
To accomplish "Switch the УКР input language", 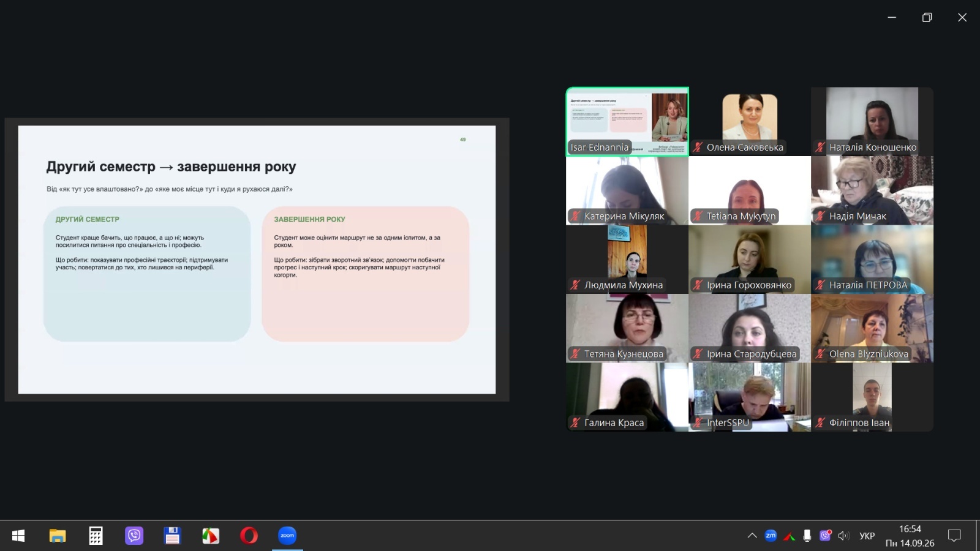I will point(867,536).
